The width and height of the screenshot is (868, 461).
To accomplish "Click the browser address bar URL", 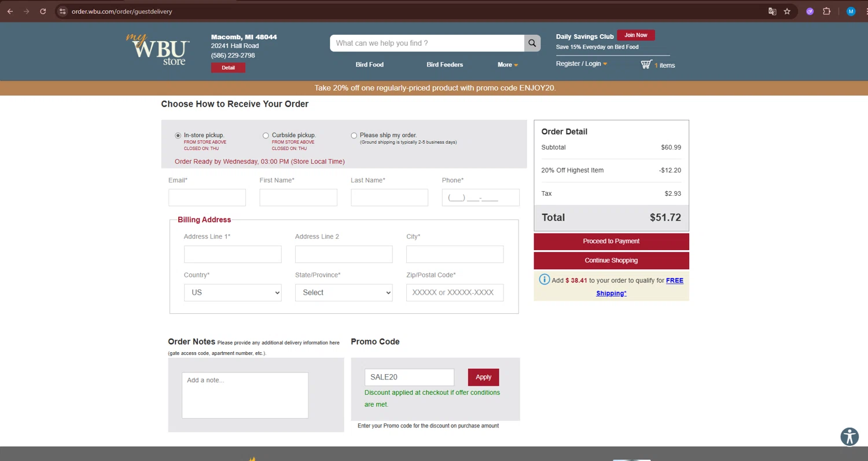I will (x=122, y=11).
